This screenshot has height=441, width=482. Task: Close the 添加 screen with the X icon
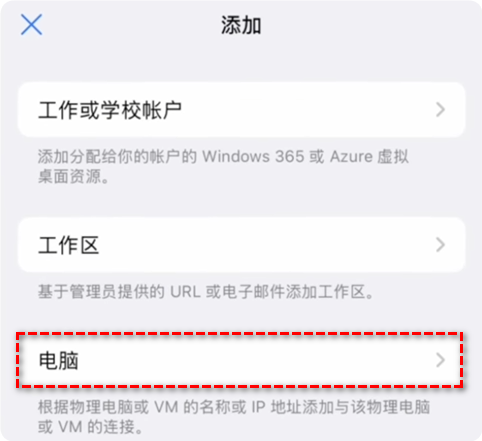tap(31, 24)
